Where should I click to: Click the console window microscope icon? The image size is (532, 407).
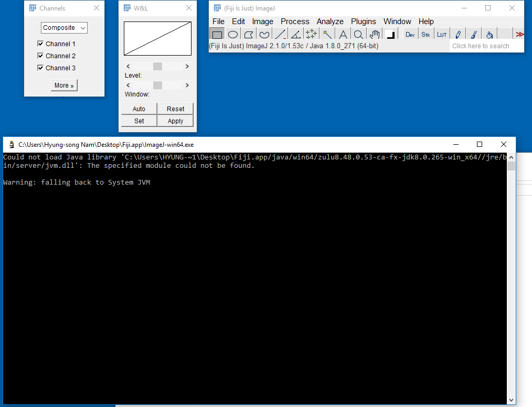pos(12,144)
